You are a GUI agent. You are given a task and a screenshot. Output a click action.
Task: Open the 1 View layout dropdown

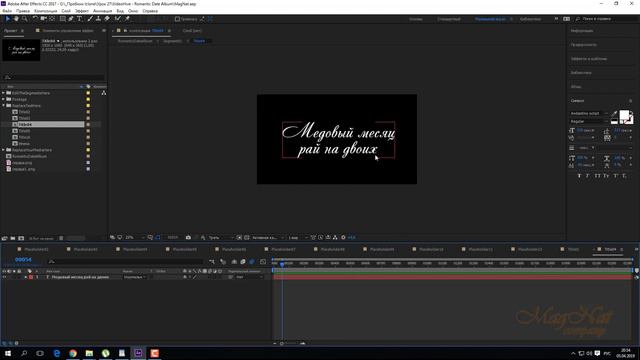(x=298, y=237)
